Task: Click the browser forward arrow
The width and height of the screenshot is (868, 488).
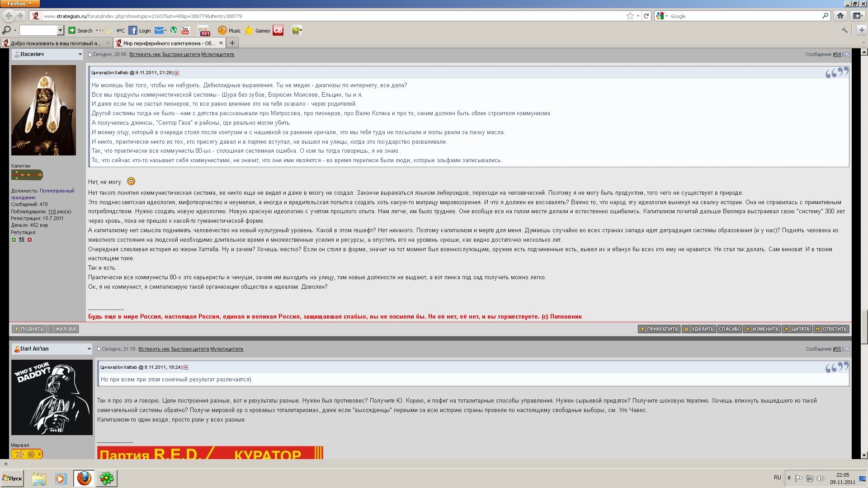Action: (x=20, y=16)
